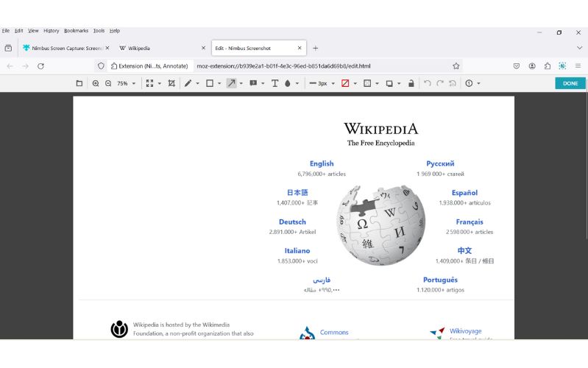Open the red stroke color swatch
The height and width of the screenshot is (368, 588).
345,83
